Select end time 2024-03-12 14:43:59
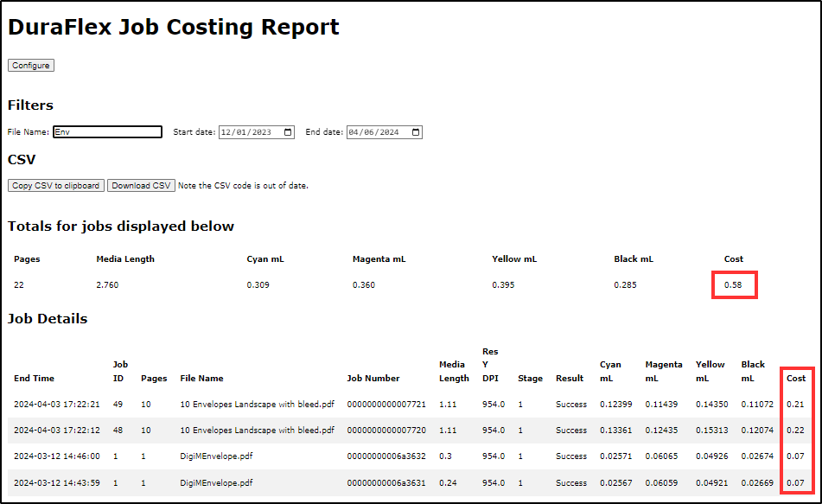 click(57, 483)
